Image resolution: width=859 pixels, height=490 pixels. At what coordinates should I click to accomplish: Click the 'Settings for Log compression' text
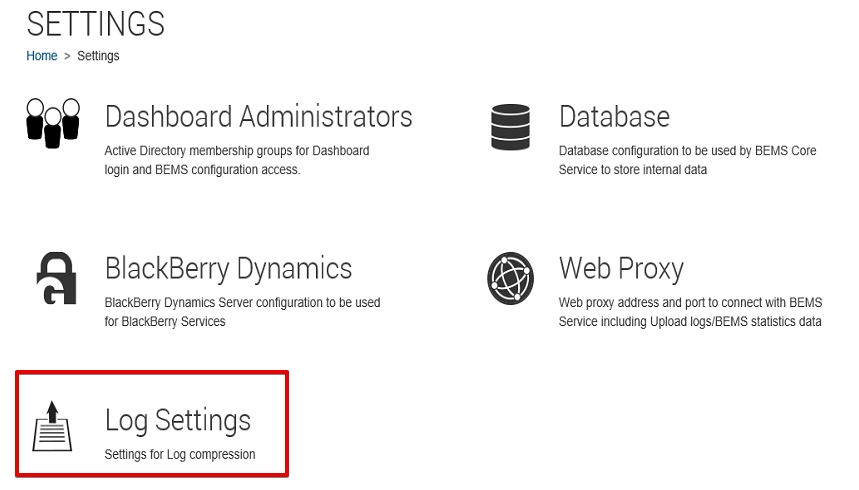click(x=180, y=455)
